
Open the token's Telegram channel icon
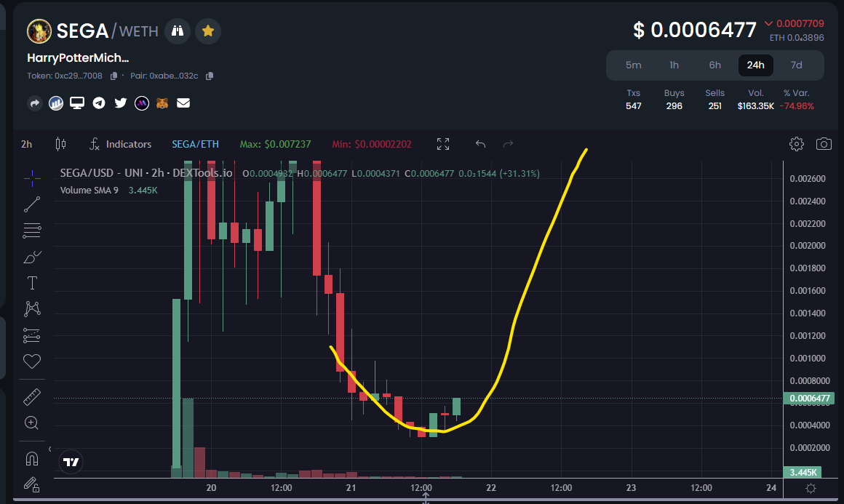pos(98,103)
